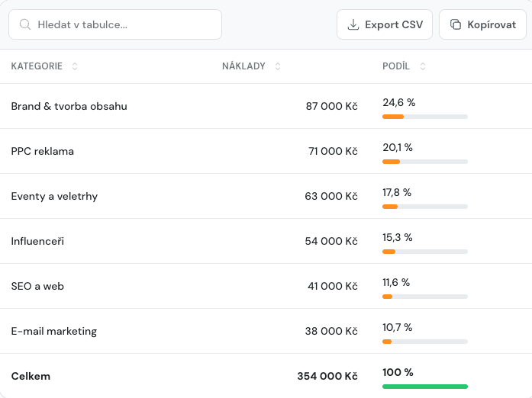Image resolution: width=532 pixels, height=398 pixels.
Task: Sort by Náklady using sort arrows
Action: click(278, 66)
